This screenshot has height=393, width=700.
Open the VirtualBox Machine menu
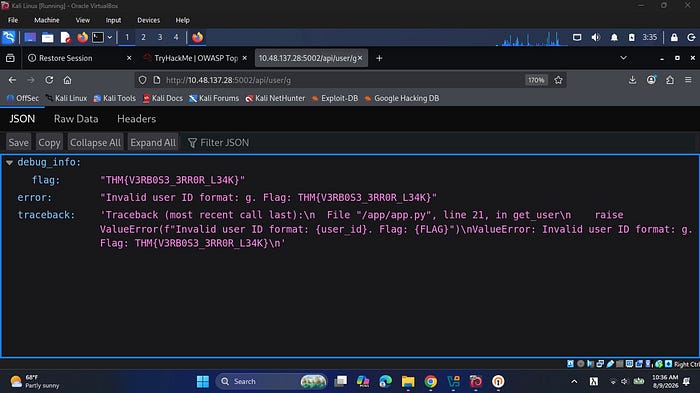(x=46, y=20)
